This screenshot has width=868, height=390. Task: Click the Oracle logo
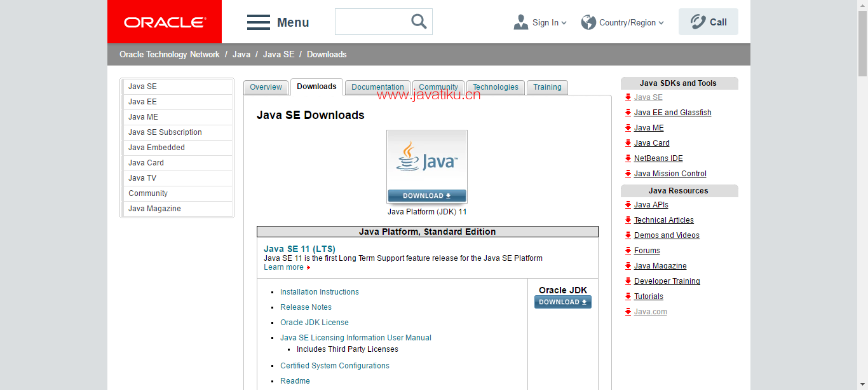coord(165,22)
